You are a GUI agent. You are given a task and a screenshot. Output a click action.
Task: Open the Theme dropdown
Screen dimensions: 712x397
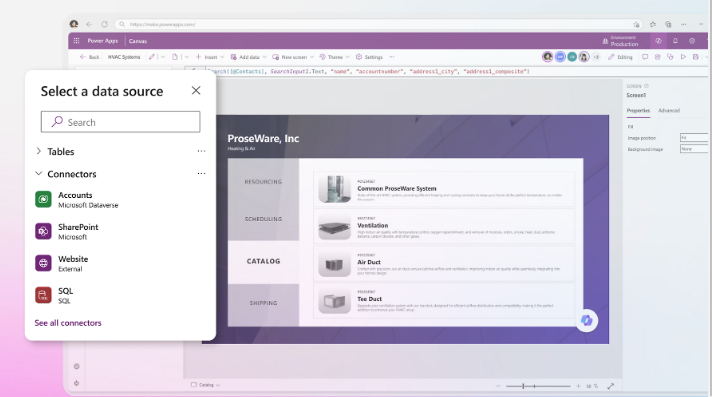(334, 57)
